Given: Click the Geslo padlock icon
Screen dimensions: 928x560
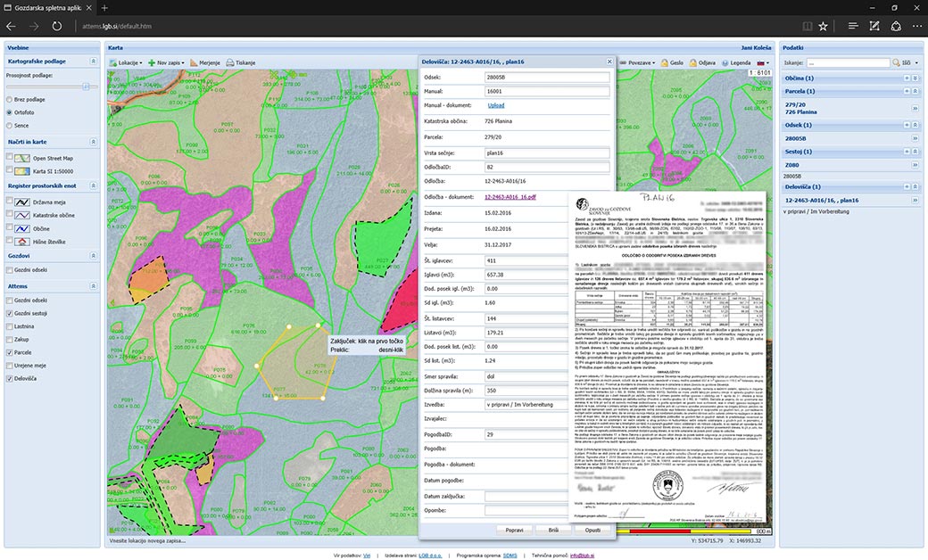Looking at the screenshot, I should [662, 63].
